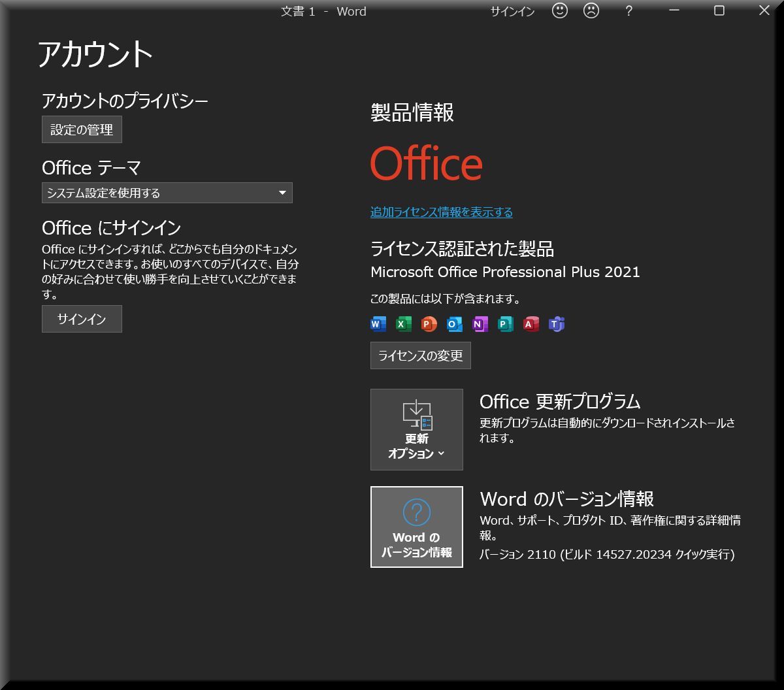Click the Teams app icon
Image resolution: width=784 pixels, height=690 pixels.
click(557, 324)
